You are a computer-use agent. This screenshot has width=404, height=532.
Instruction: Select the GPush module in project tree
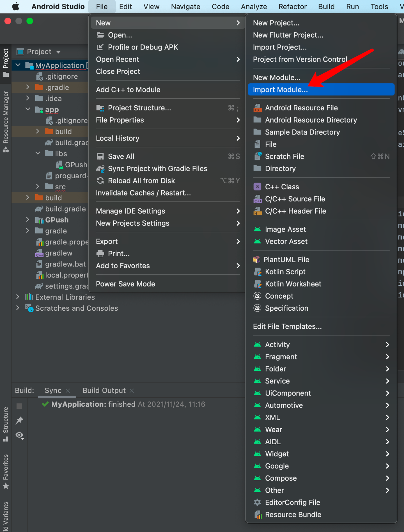coord(57,220)
